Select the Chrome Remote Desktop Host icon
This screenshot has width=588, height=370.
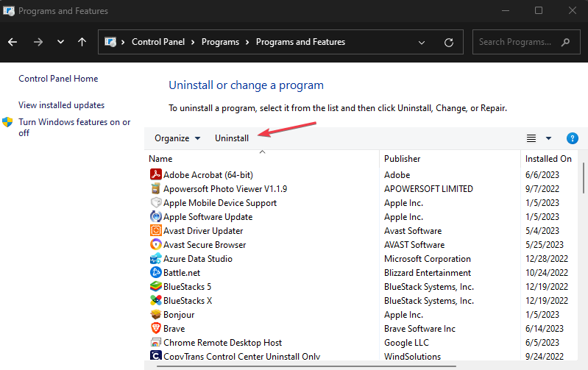(155, 343)
